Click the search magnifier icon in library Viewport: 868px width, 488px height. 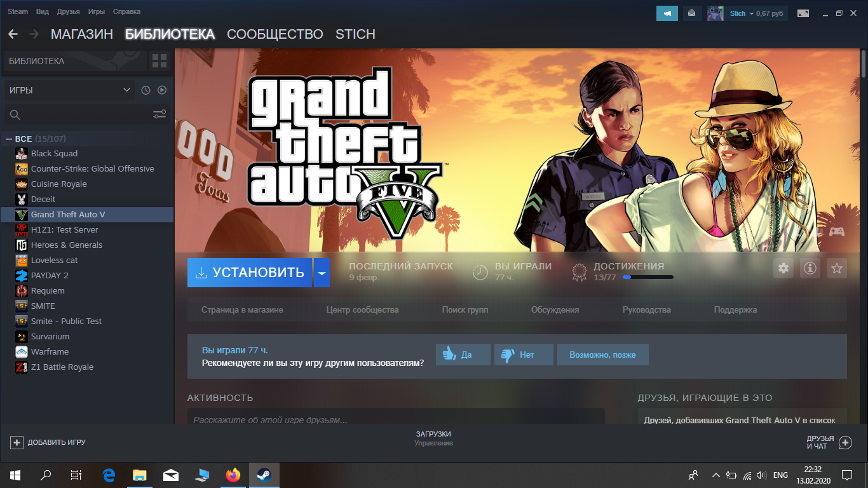point(15,115)
